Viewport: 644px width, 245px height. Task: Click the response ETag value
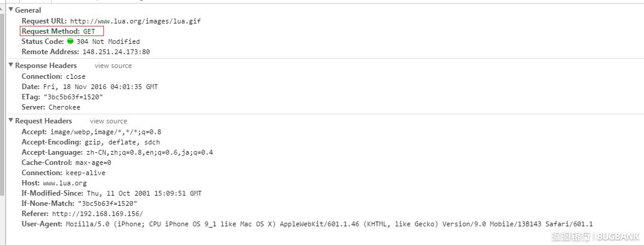point(73,97)
